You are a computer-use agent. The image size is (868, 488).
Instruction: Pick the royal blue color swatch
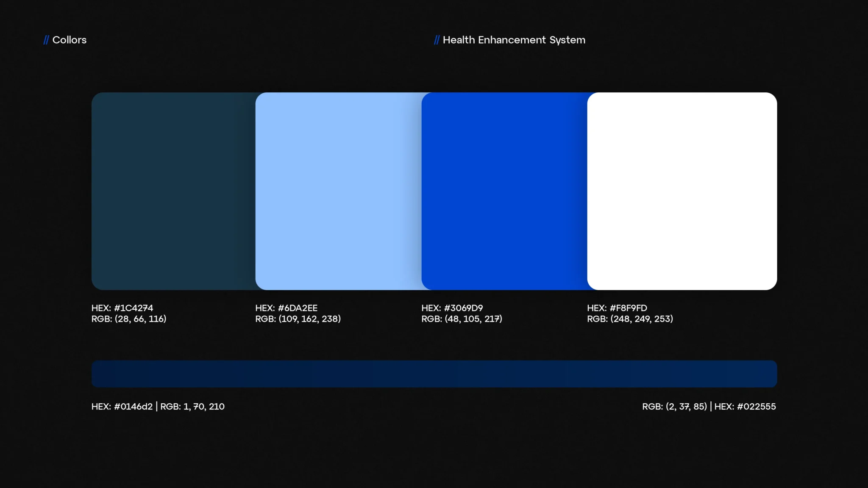pyautogui.click(x=504, y=191)
